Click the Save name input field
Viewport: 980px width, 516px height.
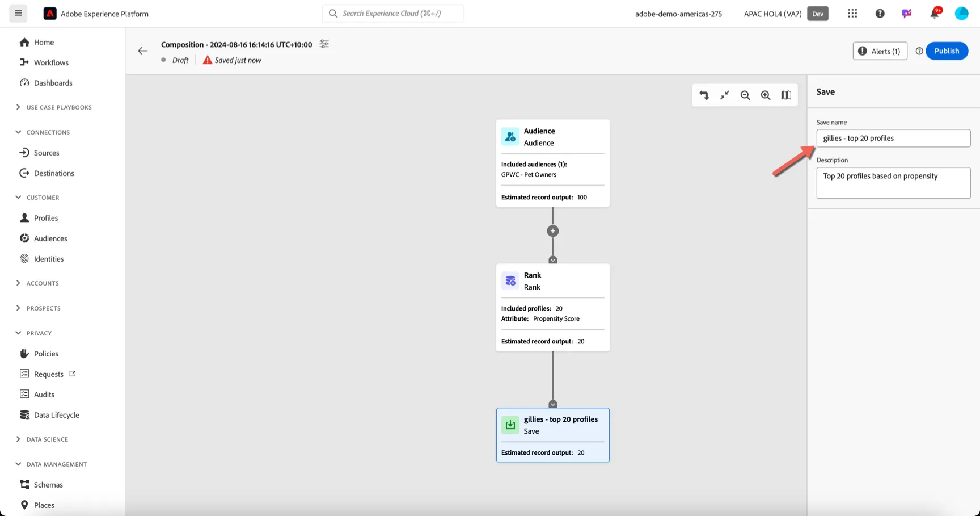tap(893, 139)
